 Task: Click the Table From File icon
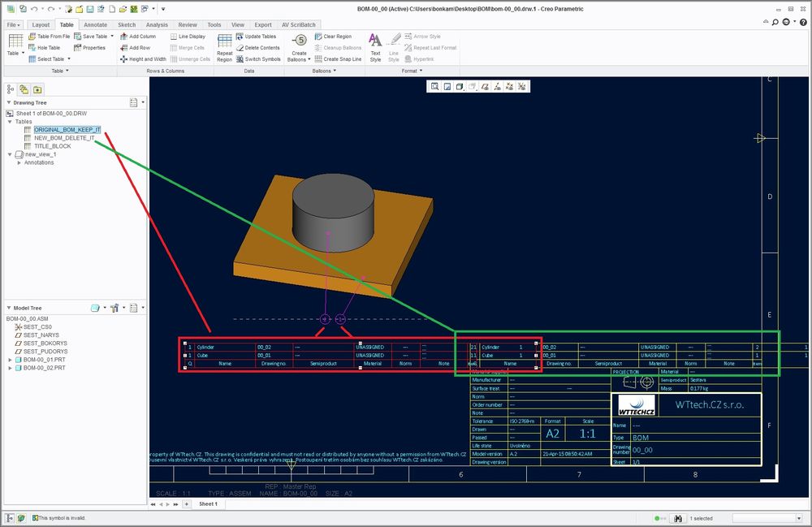click(x=32, y=37)
